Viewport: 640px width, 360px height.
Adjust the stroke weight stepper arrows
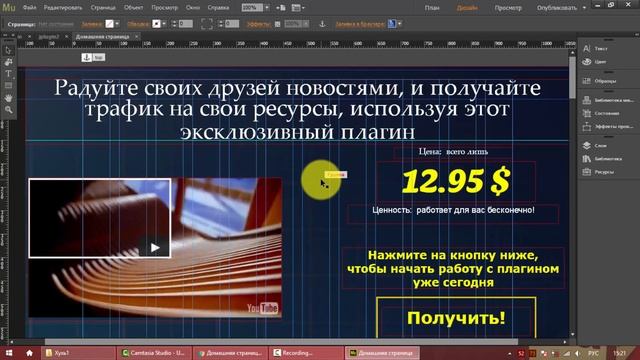(x=174, y=24)
